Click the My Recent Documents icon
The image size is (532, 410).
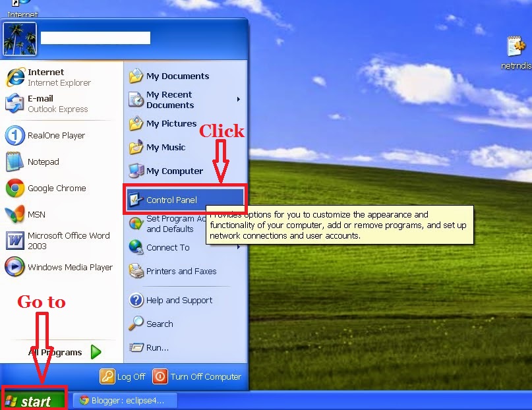click(x=136, y=100)
